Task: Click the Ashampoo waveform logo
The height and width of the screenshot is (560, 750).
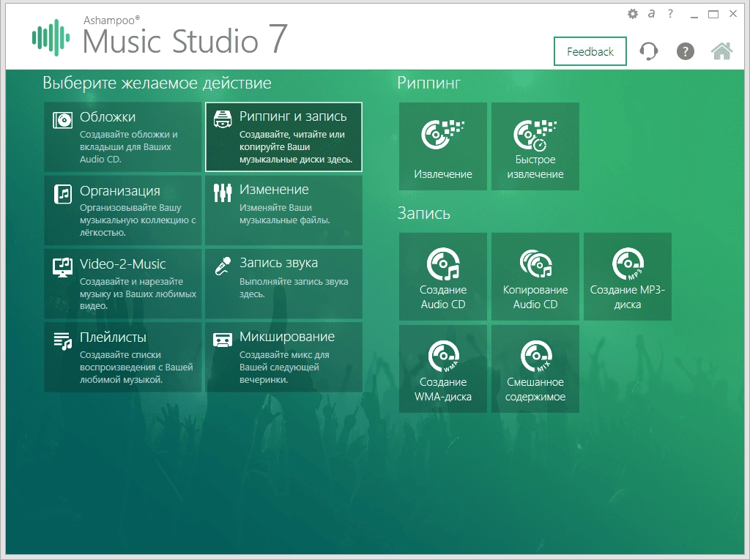Action: click(x=51, y=37)
